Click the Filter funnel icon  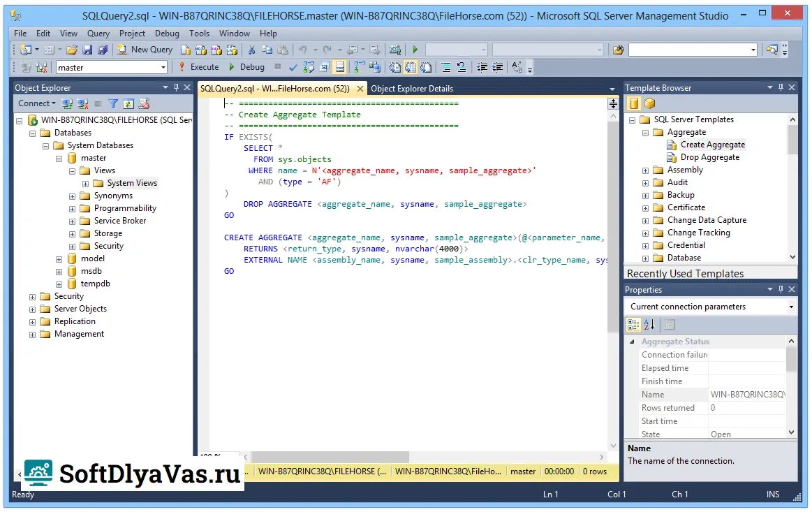(113, 103)
